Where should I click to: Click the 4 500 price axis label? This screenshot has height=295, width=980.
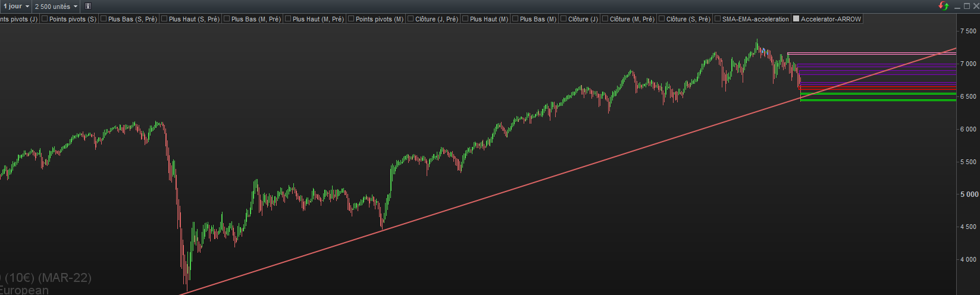[x=968, y=227]
